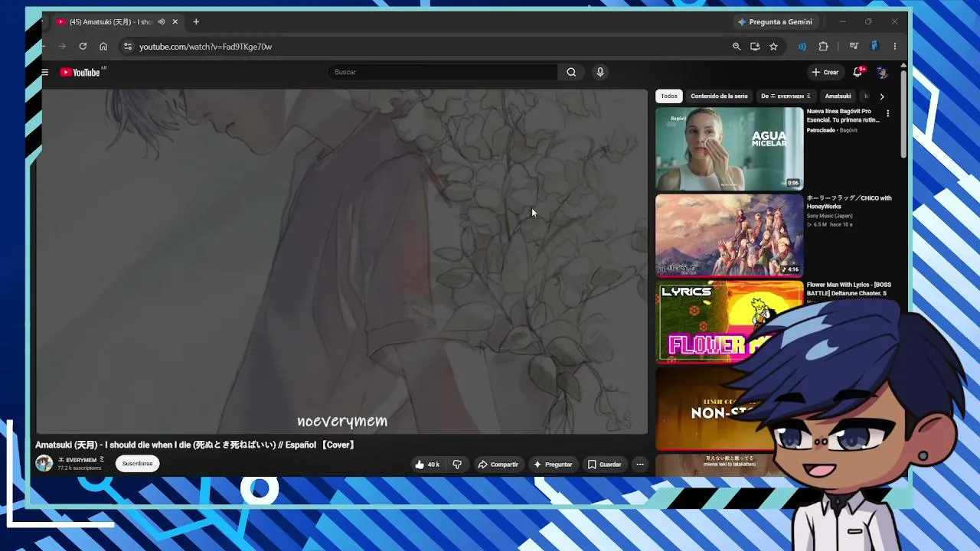
Task: Select the Contenido de la serie chip
Action: pyautogui.click(x=719, y=96)
